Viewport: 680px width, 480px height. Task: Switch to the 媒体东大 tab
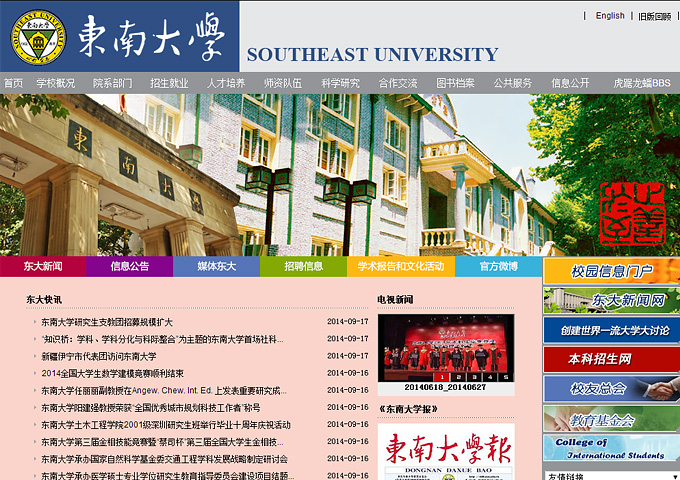216,266
